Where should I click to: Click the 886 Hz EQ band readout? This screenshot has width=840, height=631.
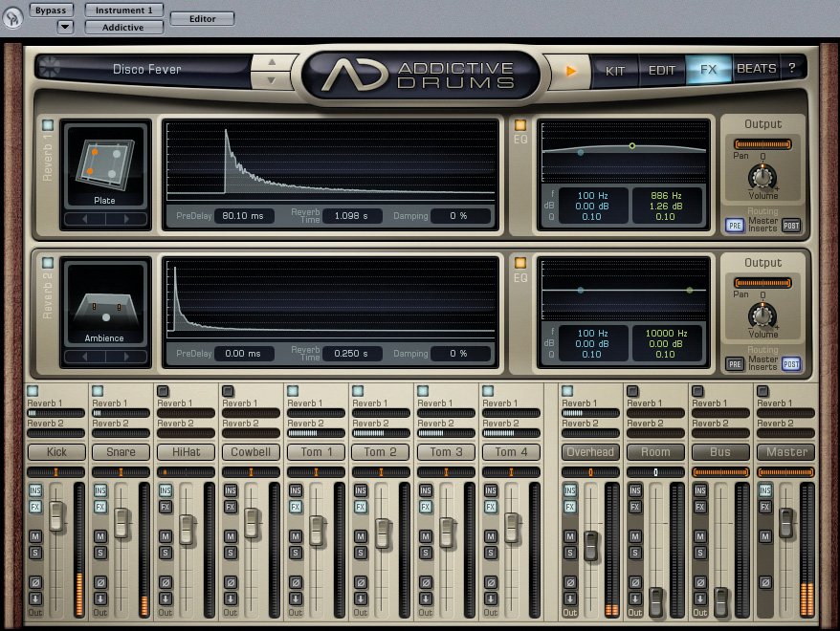point(666,206)
